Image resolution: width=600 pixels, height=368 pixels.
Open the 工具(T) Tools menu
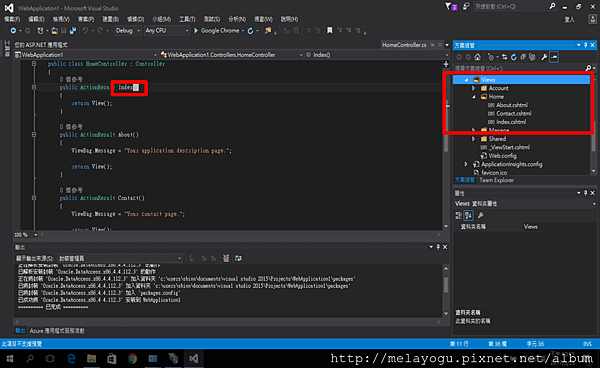[187, 19]
